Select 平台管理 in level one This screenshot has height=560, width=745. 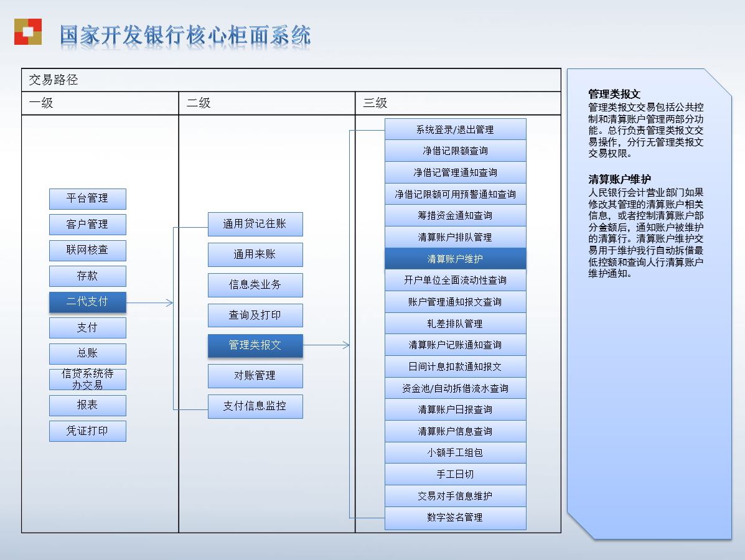point(87,198)
